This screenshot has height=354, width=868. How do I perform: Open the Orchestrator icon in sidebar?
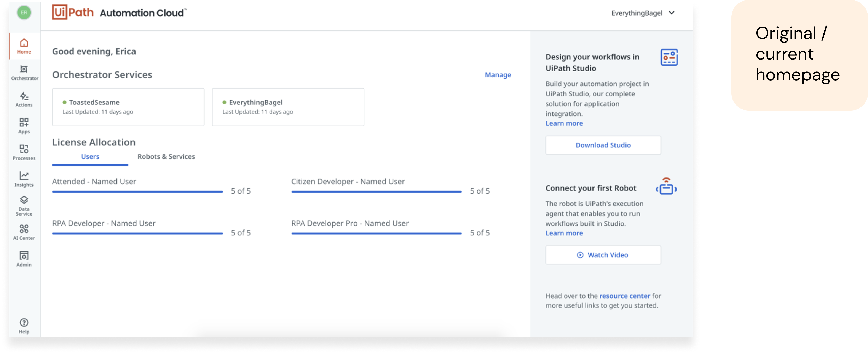point(24,69)
